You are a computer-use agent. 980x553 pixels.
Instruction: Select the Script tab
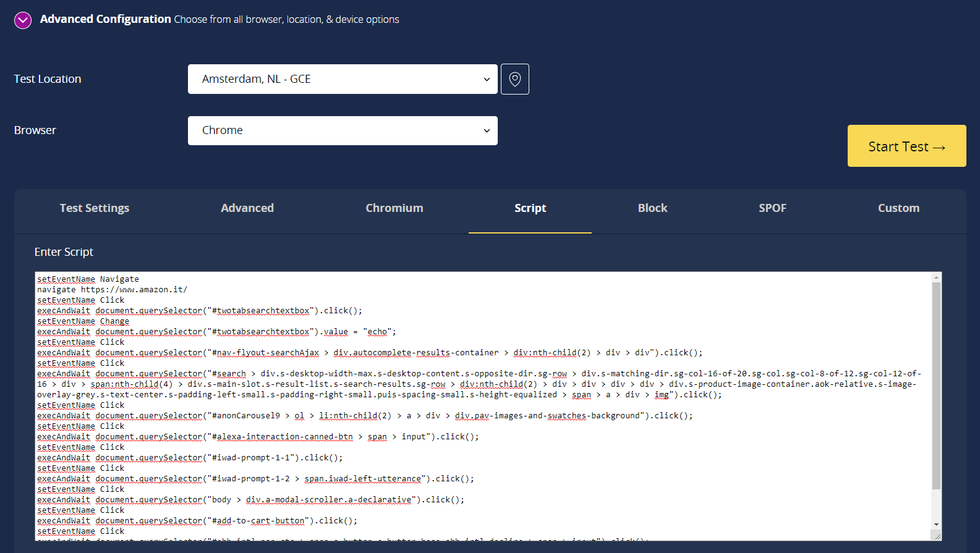point(530,208)
